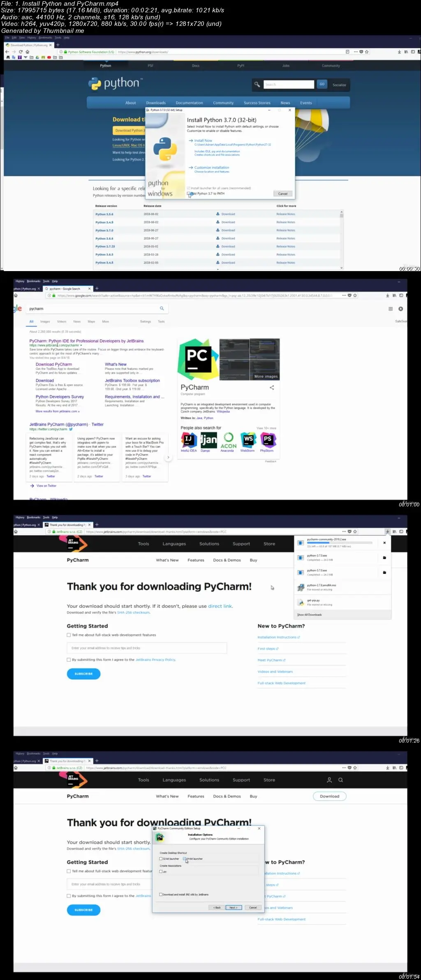
Task: Open File menu in Firefox menu bar, first frame
Action: [x=7, y=37]
